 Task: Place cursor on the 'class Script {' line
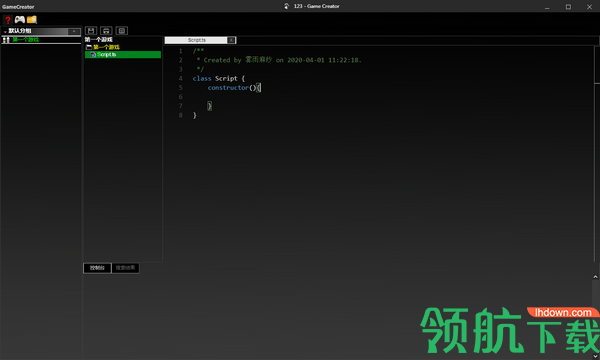coord(218,78)
